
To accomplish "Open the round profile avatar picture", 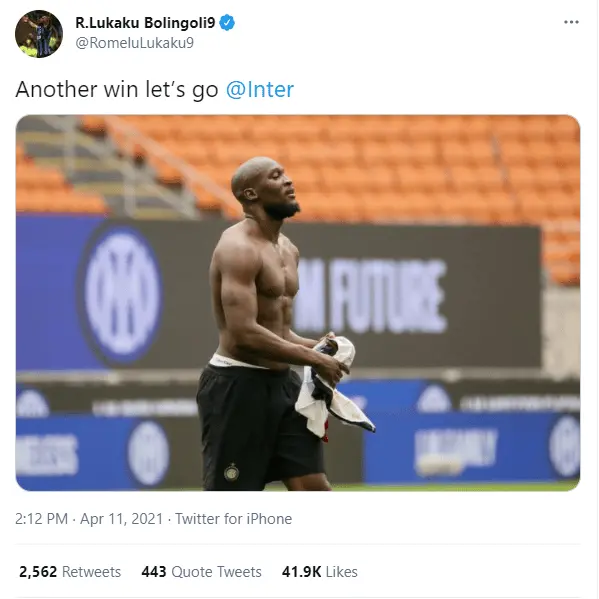I will click(39, 34).
